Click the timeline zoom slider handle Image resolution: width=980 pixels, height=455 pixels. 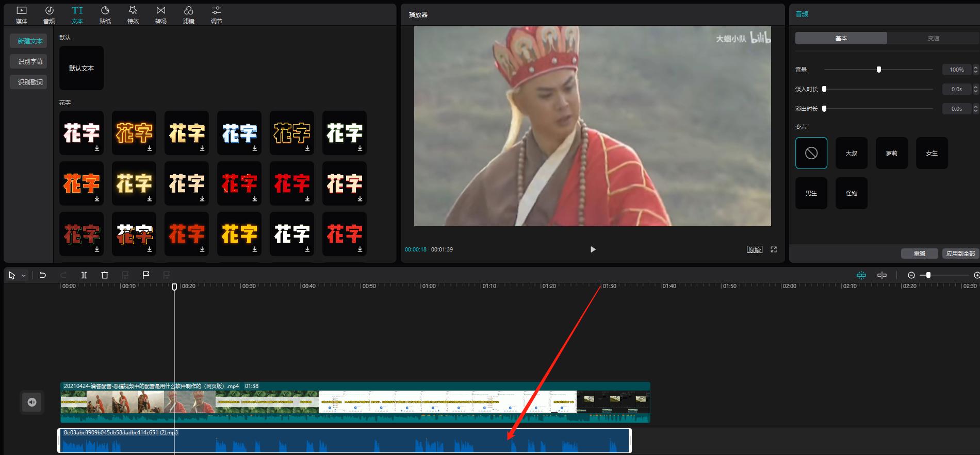click(928, 275)
